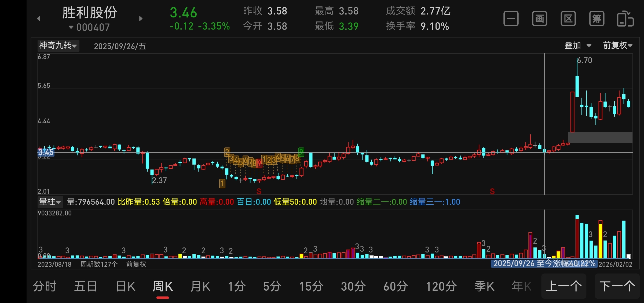Select the 60分 period tab
This screenshot has height=303, width=644.
point(396,286)
